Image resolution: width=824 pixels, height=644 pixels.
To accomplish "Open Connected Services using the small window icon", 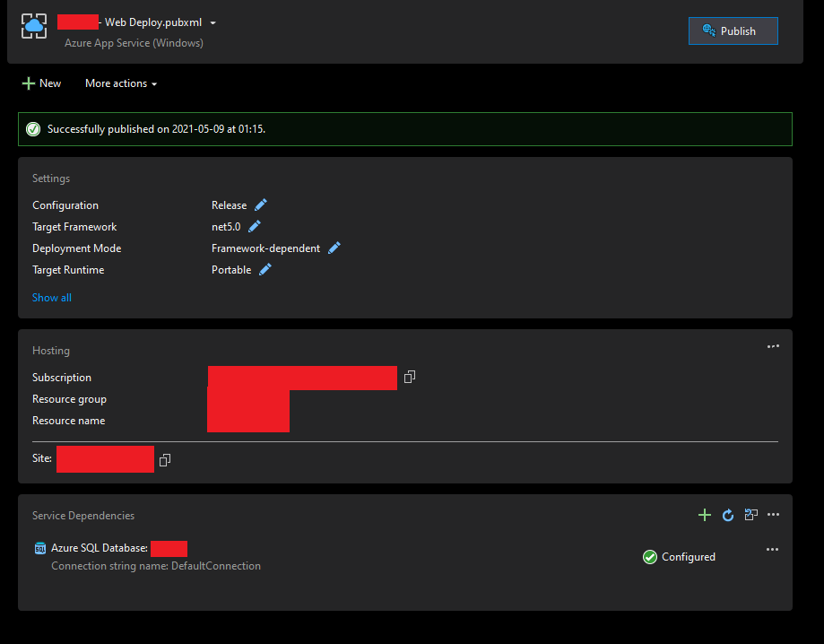I will tap(750, 515).
